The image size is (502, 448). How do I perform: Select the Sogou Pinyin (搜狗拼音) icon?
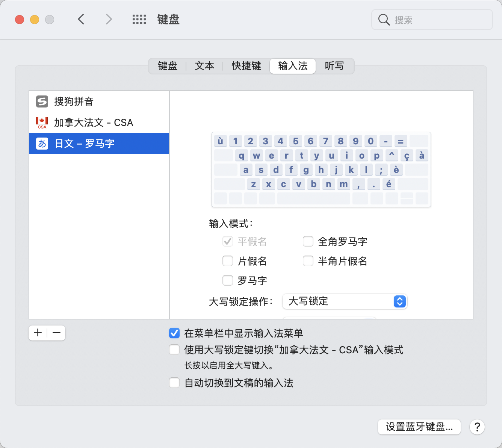click(42, 101)
